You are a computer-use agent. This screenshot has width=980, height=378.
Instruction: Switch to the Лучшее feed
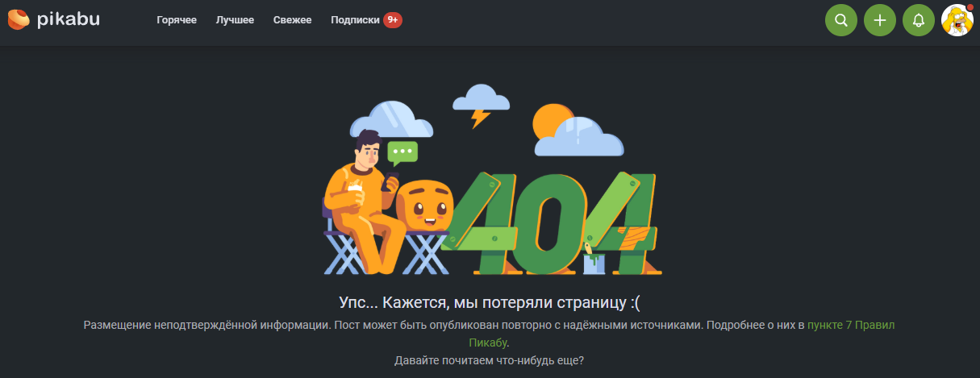pyautogui.click(x=235, y=20)
